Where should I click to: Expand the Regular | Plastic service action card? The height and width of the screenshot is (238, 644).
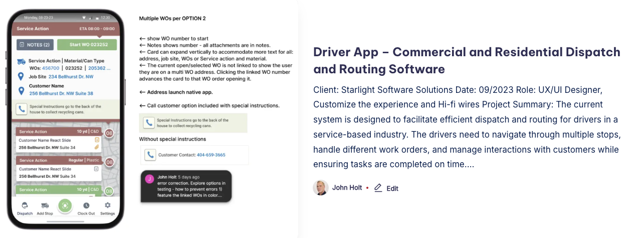coord(60,160)
